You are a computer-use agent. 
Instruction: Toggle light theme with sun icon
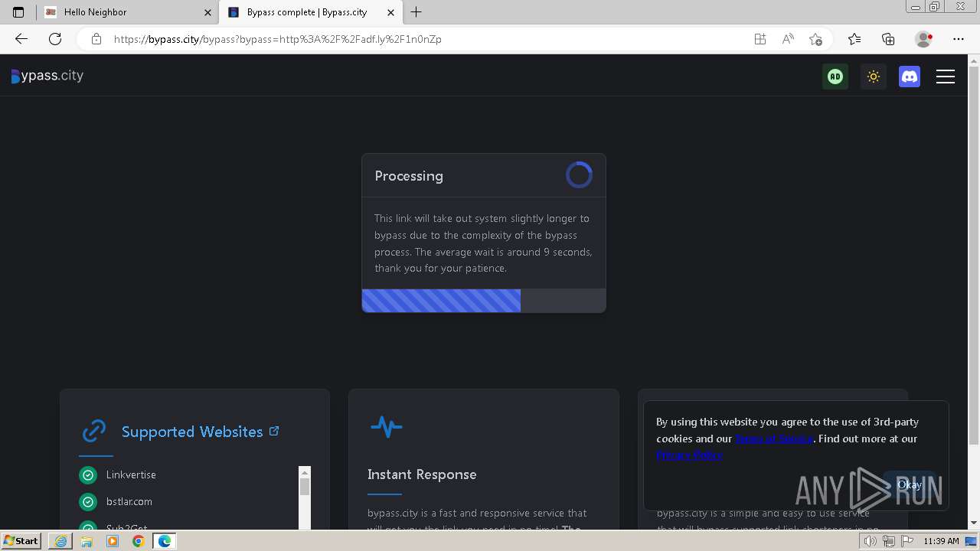coord(873,76)
